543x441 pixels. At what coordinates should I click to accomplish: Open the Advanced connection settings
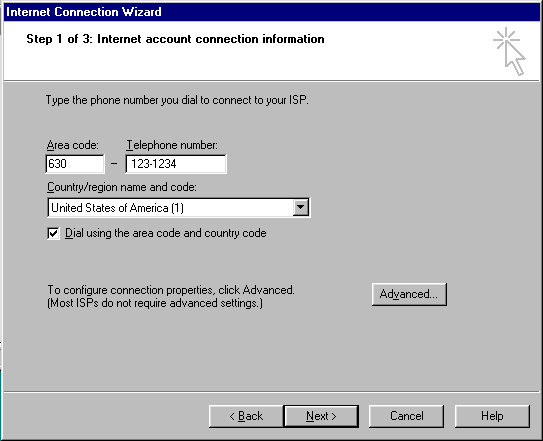tap(409, 294)
